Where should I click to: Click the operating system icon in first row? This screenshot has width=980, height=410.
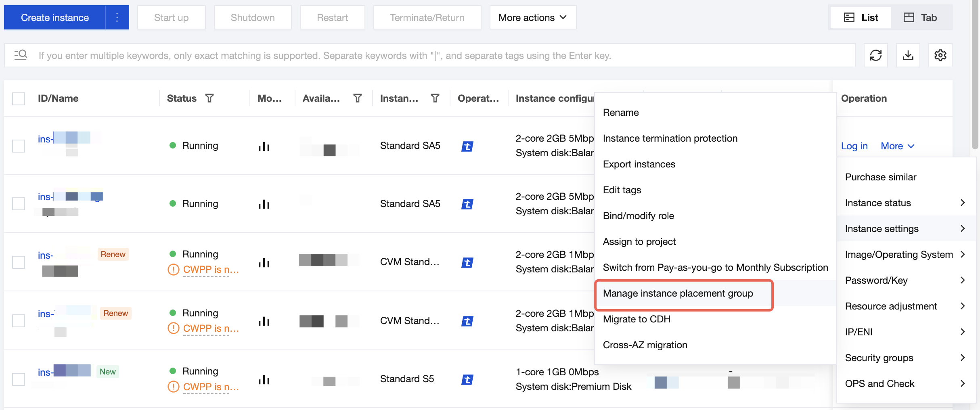point(467,146)
